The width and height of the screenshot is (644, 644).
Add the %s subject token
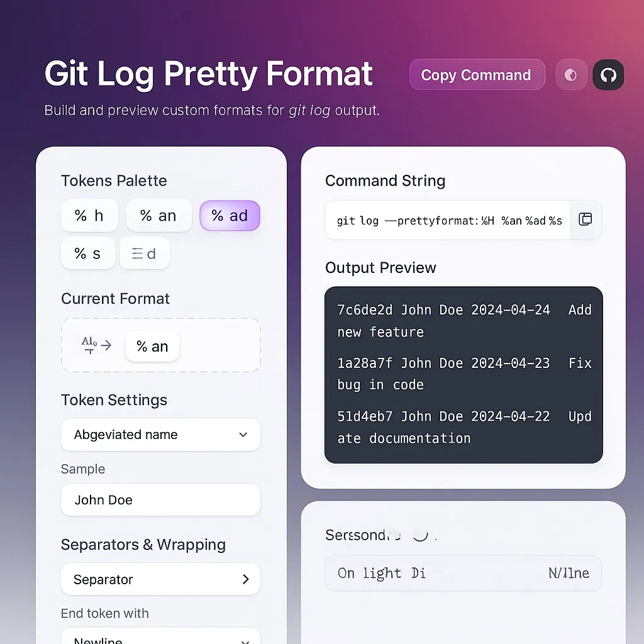[88, 253]
